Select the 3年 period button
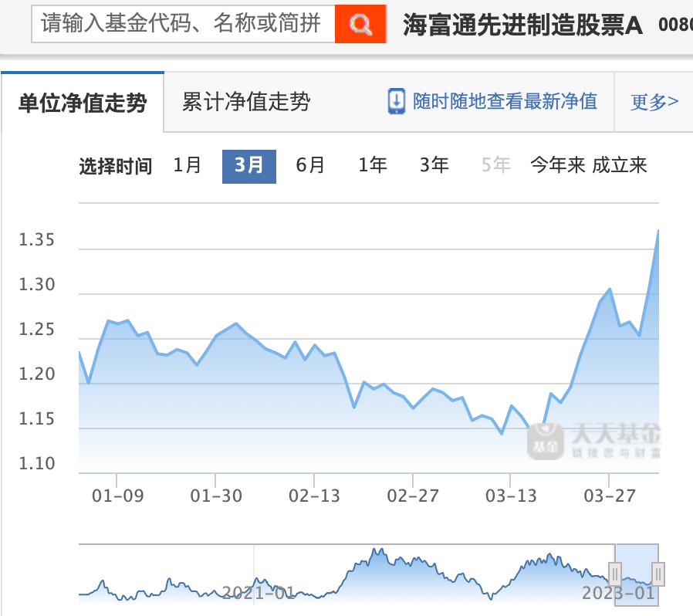Viewport: 693px width, 616px height. (434, 166)
